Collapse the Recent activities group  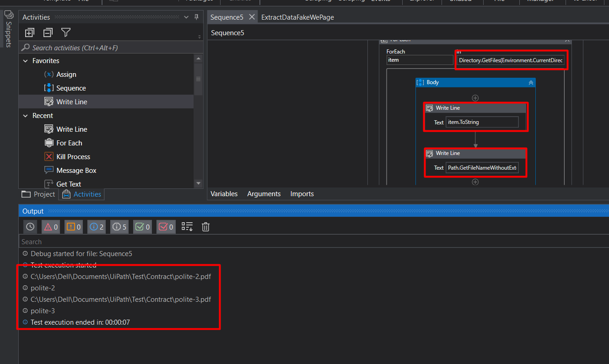point(25,115)
